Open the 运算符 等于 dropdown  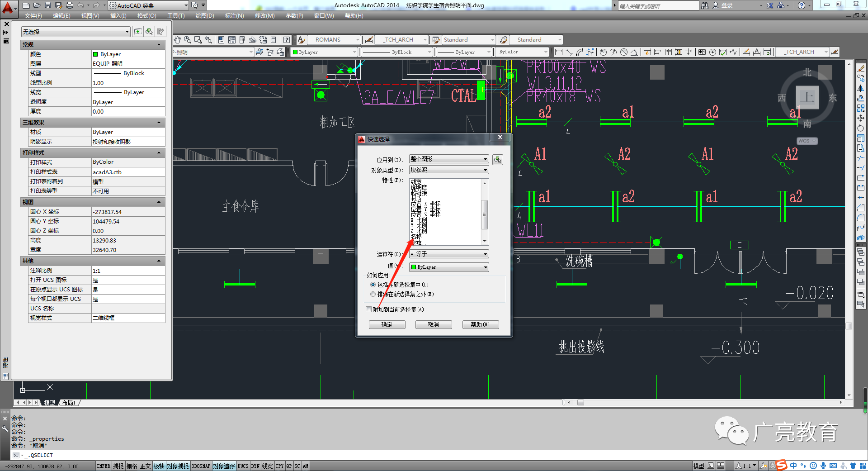[x=449, y=254]
